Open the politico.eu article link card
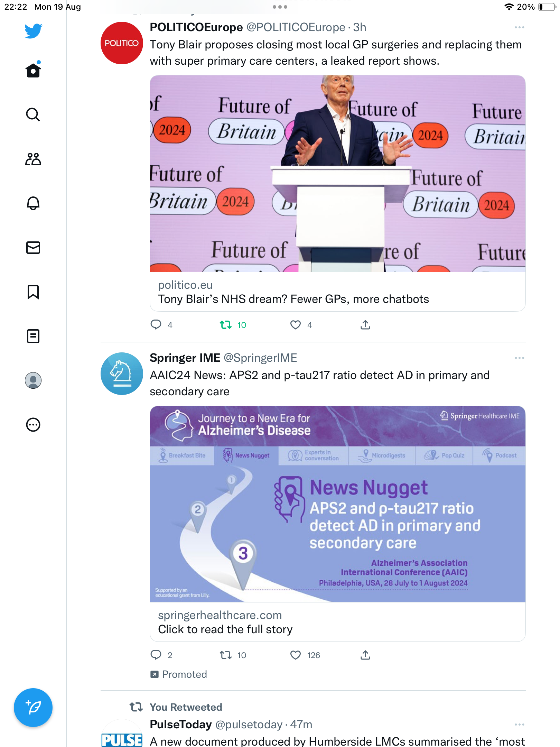The width and height of the screenshot is (560, 747). coord(338,193)
